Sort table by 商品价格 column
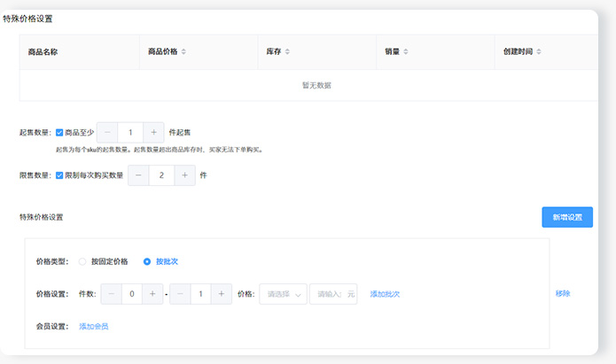The image size is (616, 364). [x=183, y=52]
